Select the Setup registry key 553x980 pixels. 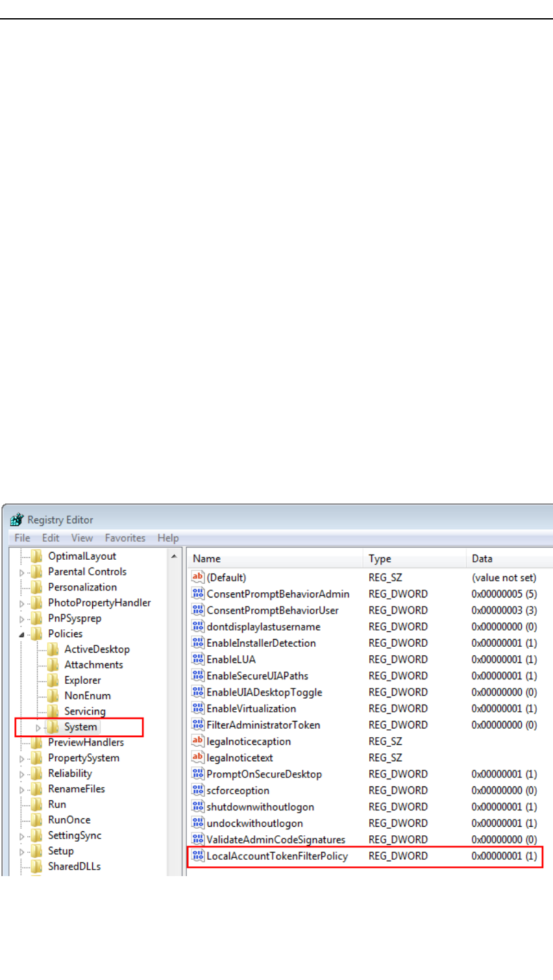point(61,851)
